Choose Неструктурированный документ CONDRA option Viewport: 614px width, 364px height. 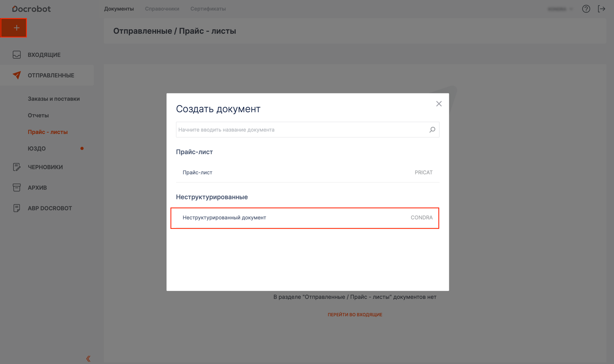305,218
